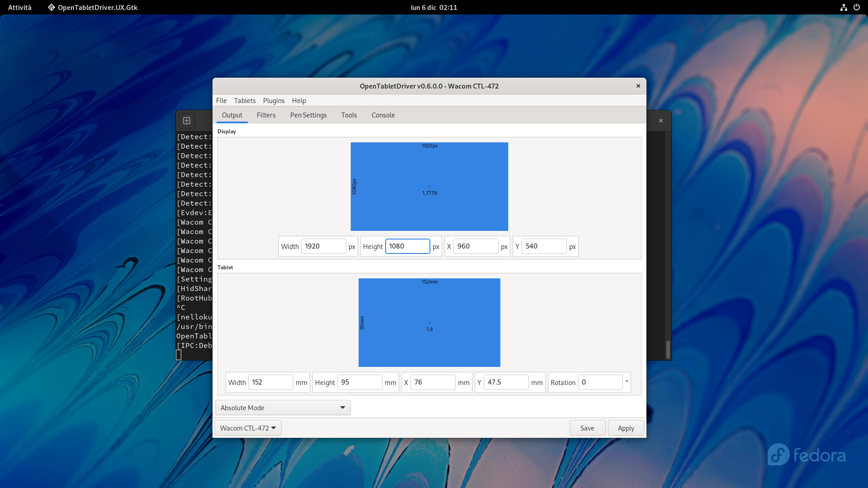Open the Help menu
The image size is (868, 488).
299,100
